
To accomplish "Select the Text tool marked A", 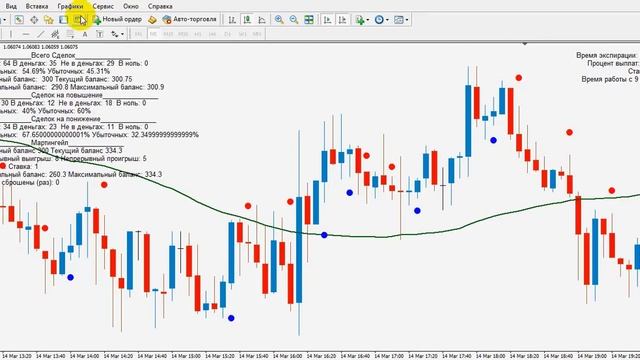I will coord(85,34).
